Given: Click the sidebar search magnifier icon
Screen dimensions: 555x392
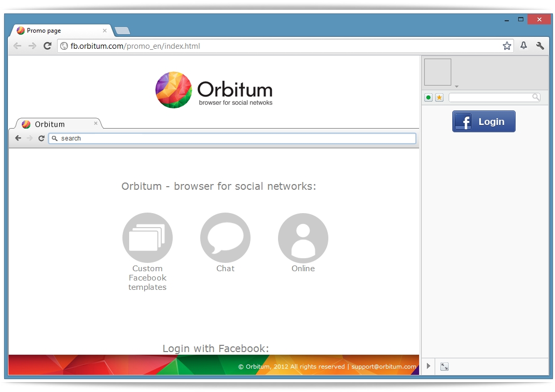Looking at the screenshot, I should tap(536, 97).
